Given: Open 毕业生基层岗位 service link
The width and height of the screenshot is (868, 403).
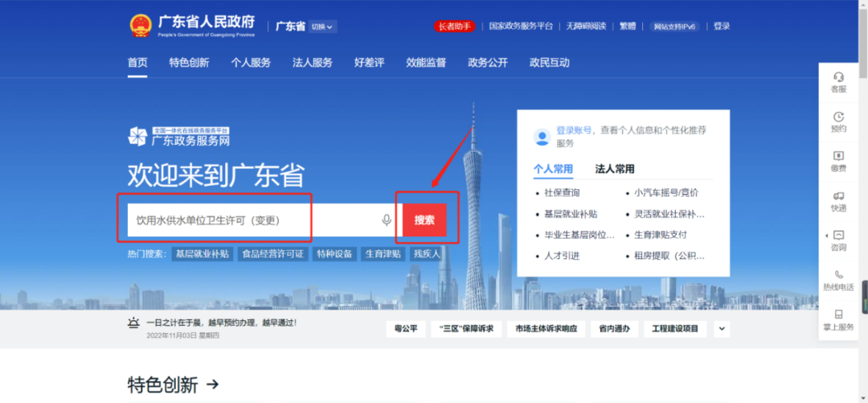Looking at the screenshot, I should [x=579, y=235].
